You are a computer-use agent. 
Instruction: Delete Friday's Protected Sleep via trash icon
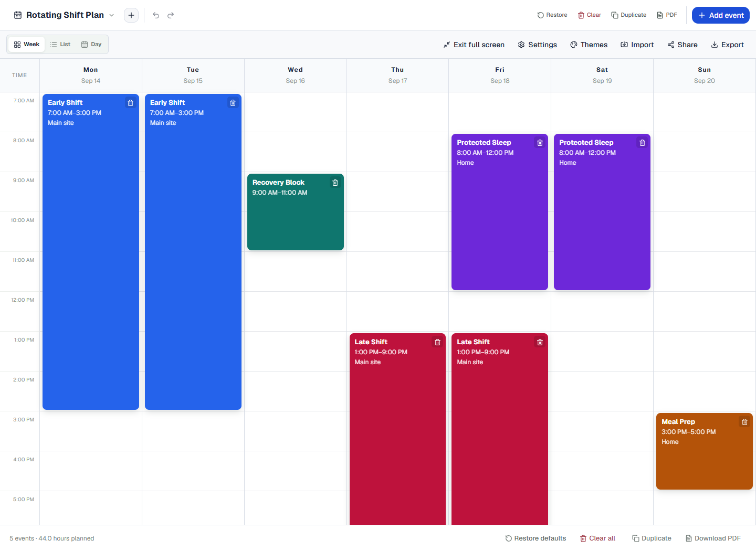click(540, 143)
